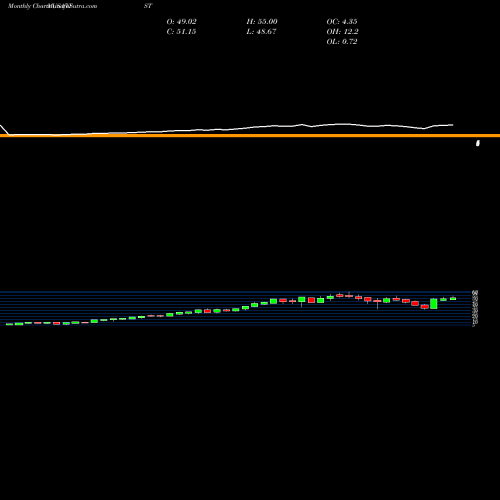The image size is (500, 500).
Task: Click the close price value C: 51.15
Action: tap(181, 32)
